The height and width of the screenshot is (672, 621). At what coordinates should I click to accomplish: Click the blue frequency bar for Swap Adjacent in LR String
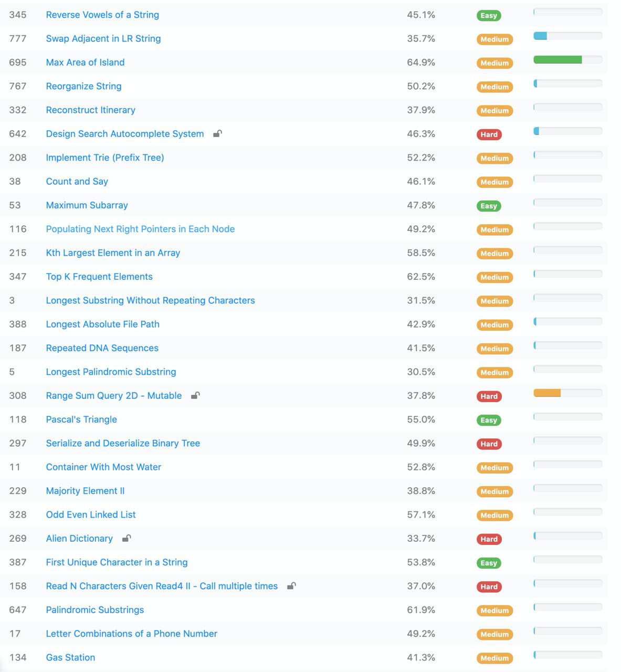click(540, 36)
